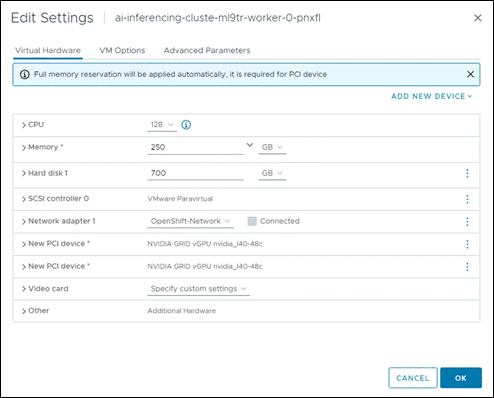Expand the Video card section

24,289
